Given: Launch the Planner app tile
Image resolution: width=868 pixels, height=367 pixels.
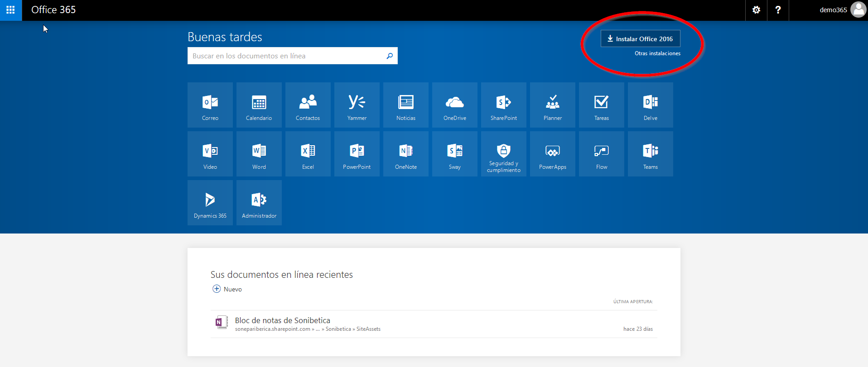Looking at the screenshot, I should [x=553, y=105].
